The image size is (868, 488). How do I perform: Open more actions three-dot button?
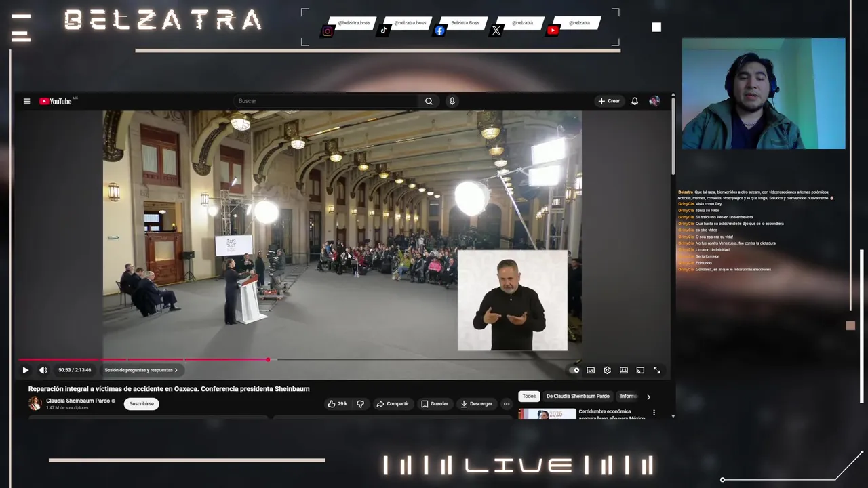click(506, 404)
